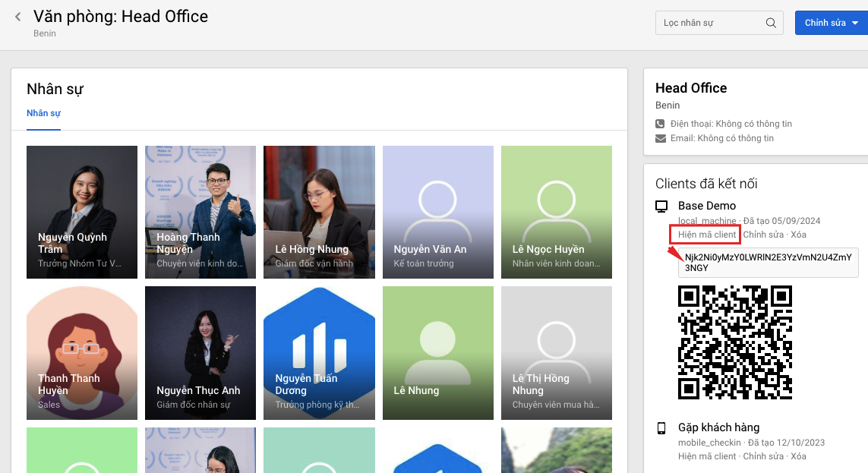Image resolution: width=868 pixels, height=473 pixels.
Task: Click the search magnifier icon
Action: (x=771, y=23)
